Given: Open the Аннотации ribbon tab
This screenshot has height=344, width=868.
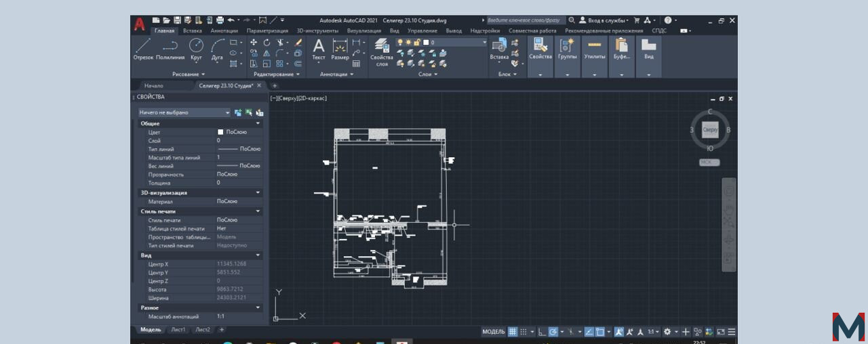Looking at the screenshot, I should [x=224, y=30].
